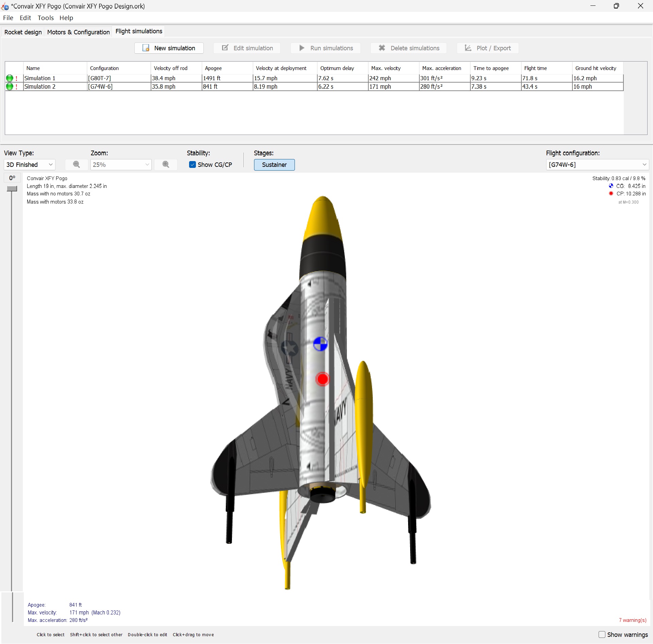Screen dimensions: 653x644
Task: Click the 841 ft apogee cell in table
Action: pyautogui.click(x=227, y=87)
